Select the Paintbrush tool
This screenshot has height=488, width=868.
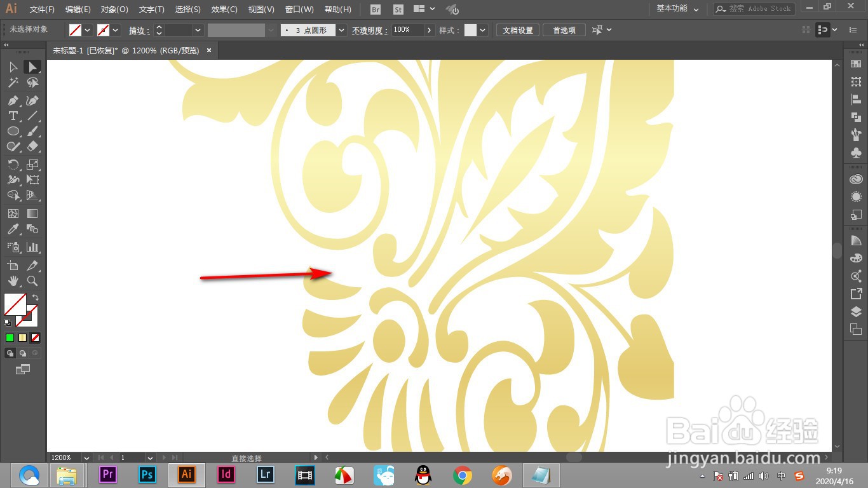32,131
